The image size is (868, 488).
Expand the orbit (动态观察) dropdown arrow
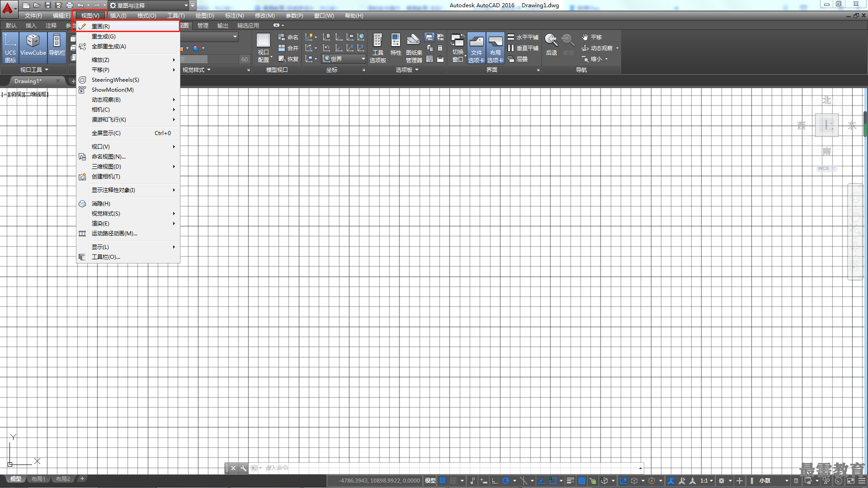(617, 48)
